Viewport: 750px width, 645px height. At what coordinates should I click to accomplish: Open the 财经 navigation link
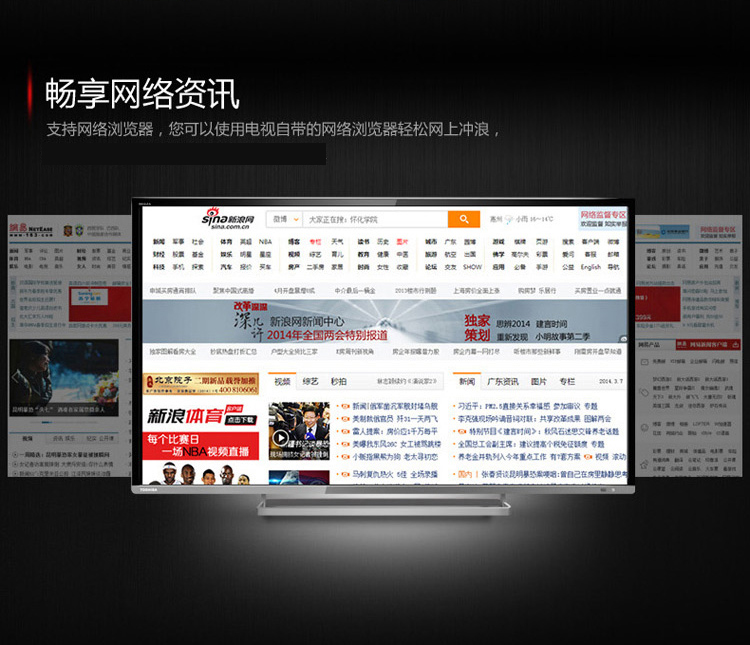coord(159,254)
